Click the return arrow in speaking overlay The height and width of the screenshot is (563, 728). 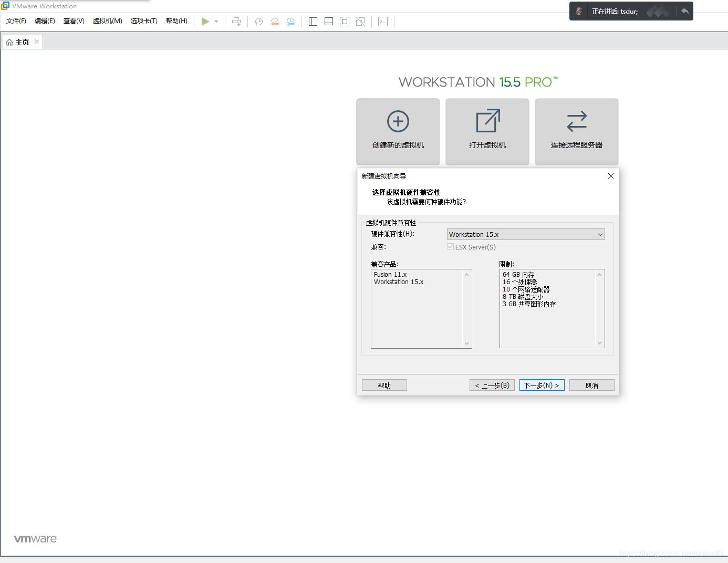[685, 11]
